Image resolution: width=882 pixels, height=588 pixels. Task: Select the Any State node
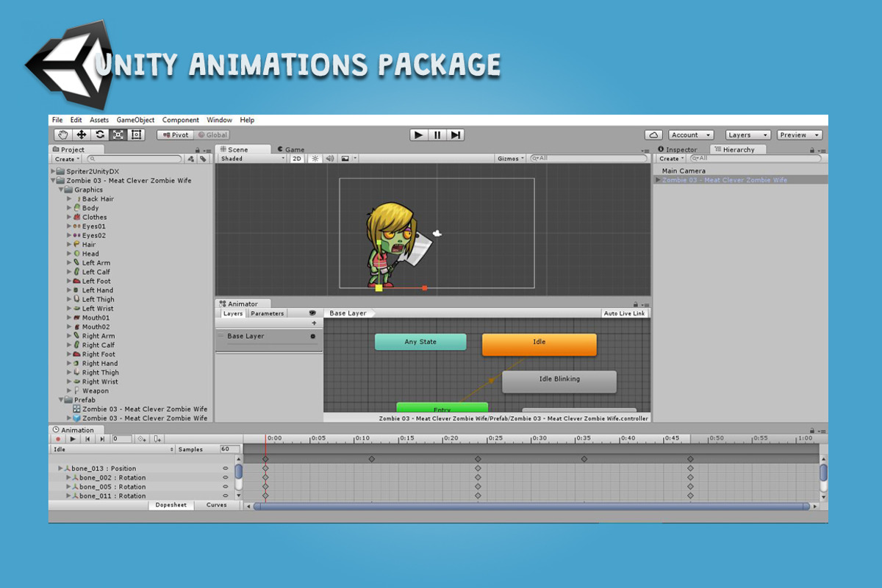tap(420, 342)
